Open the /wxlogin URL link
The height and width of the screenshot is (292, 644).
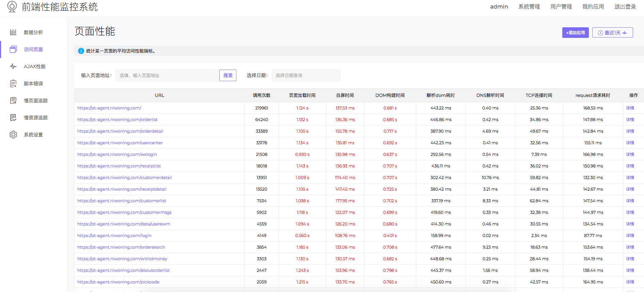point(117,154)
